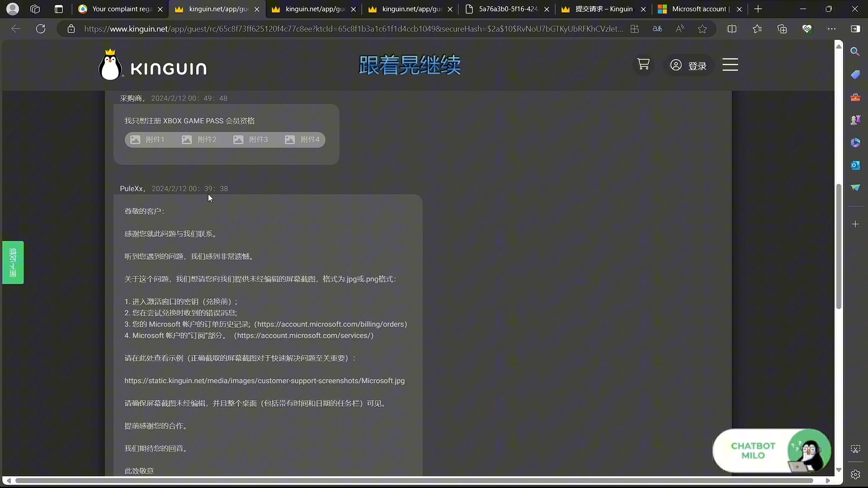Open a new browser tab
The image size is (868, 488).
[758, 9]
